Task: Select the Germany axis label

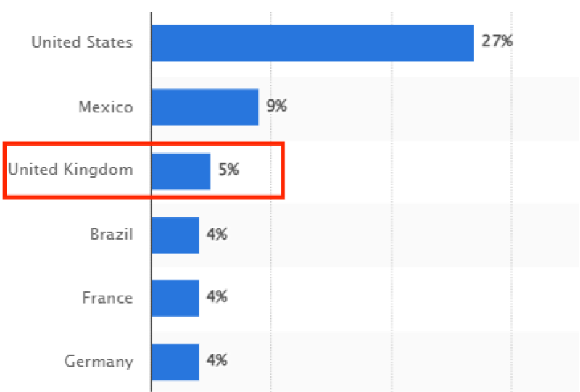Action: pos(99,362)
